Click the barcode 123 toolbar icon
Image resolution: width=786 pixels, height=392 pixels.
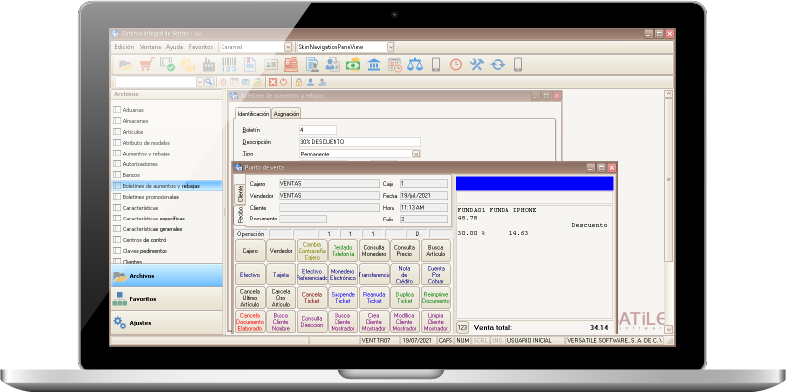(229, 65)
